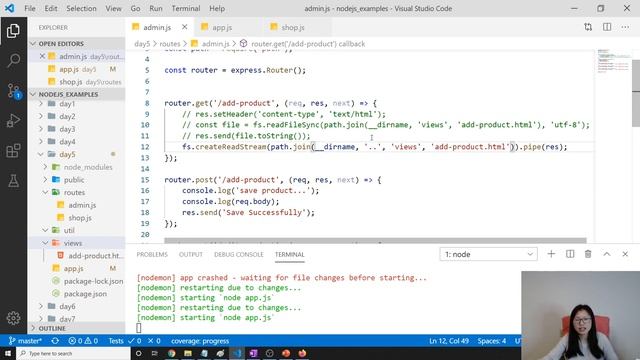Click the master branch indicator
Image resolution: width=640 pixels, height=360 pixels.
[x=25, y=341]
